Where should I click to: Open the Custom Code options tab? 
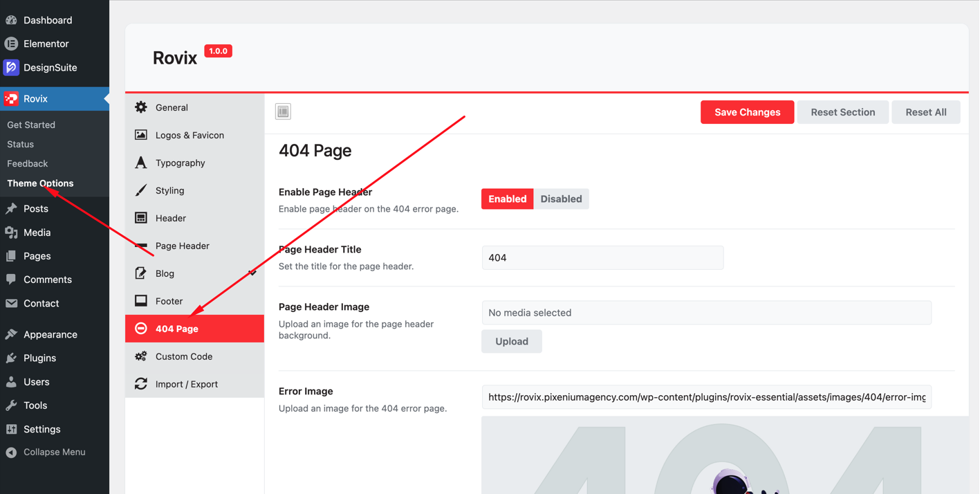[x=195, y=356]
